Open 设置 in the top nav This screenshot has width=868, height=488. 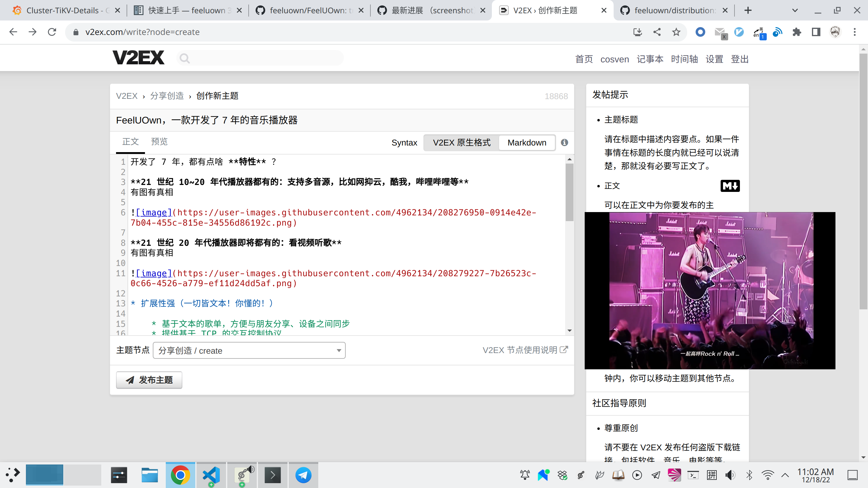click(714, 59)
